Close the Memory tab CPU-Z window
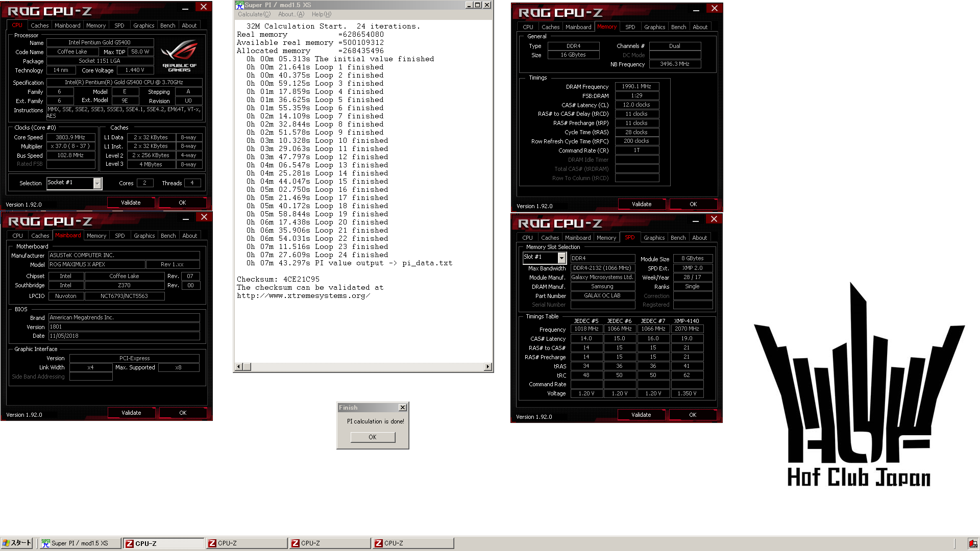Viewport: 980px width, 551px height. [x=714, y=9]
